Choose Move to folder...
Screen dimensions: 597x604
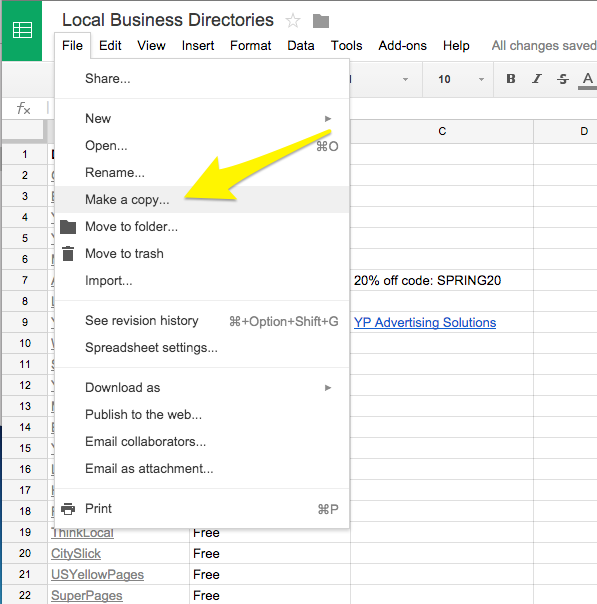point(202,226)
